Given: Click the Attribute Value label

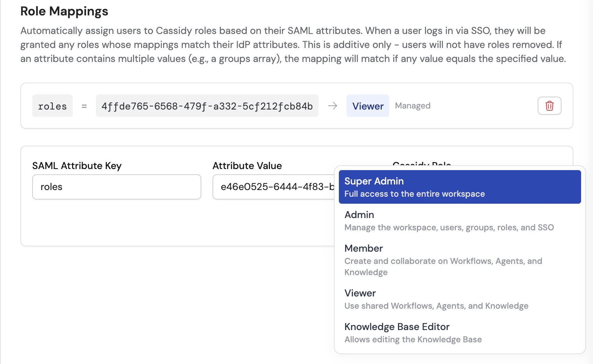Looking at the screenshot, I should (x=247, y=166).
